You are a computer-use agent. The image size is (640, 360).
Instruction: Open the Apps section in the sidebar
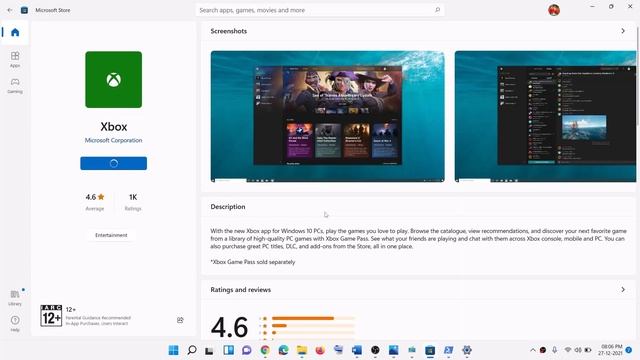point(15,59)
